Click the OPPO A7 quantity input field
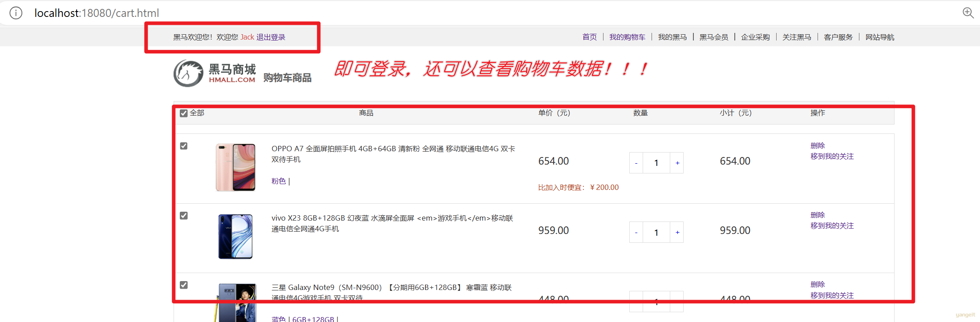Screen dimensions: 980x322 click(x=656, y=163)
